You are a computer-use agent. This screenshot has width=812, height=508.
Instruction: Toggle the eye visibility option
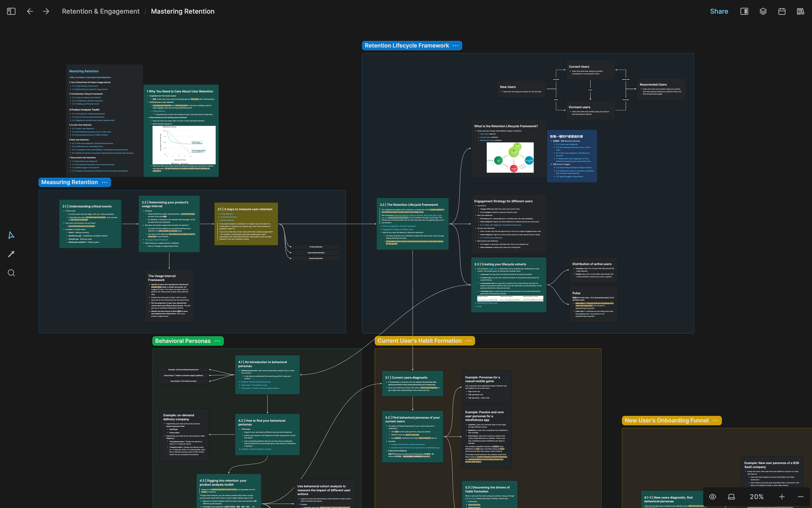[713, 497]
